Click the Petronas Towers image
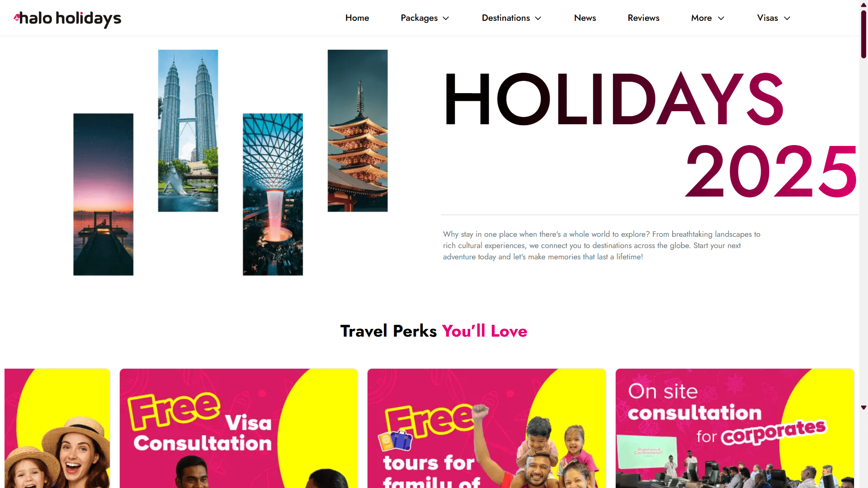868x488 pixels. point(188,131)
